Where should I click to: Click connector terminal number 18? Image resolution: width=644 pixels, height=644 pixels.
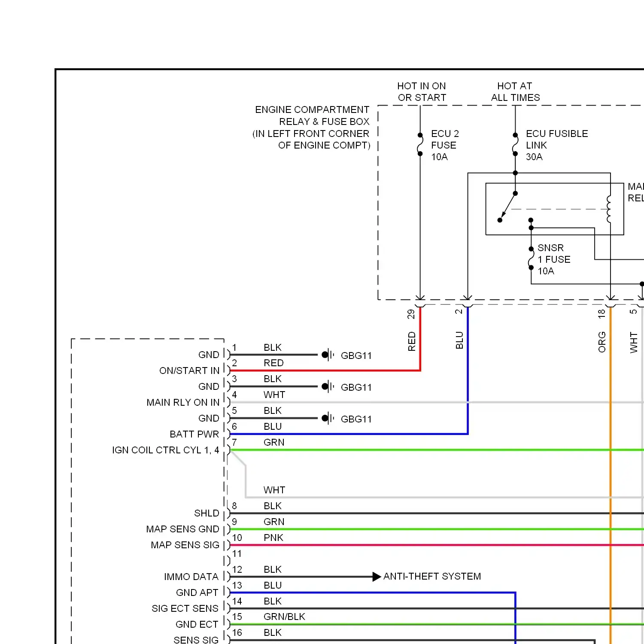point(601,314)
